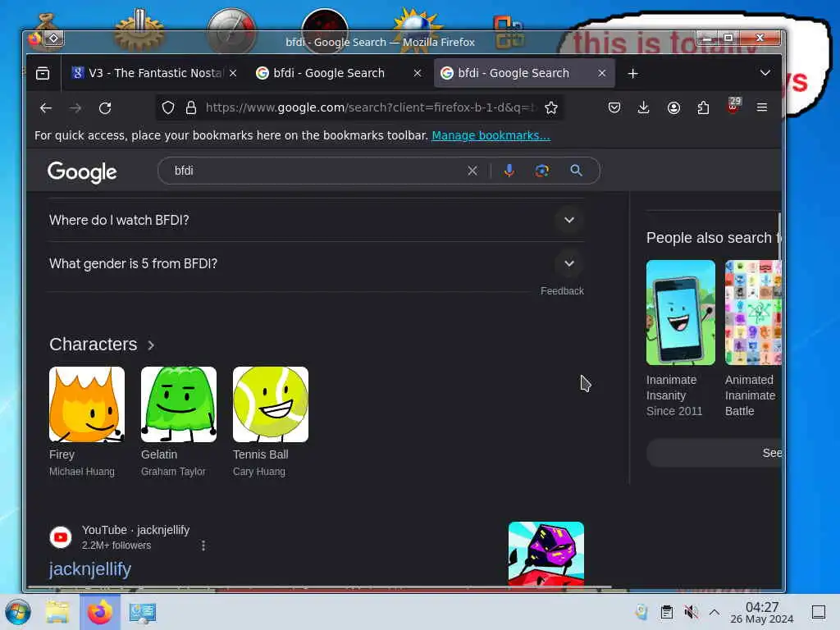
Task: Open the Firefox downloads panel
Action: [644, 107]
